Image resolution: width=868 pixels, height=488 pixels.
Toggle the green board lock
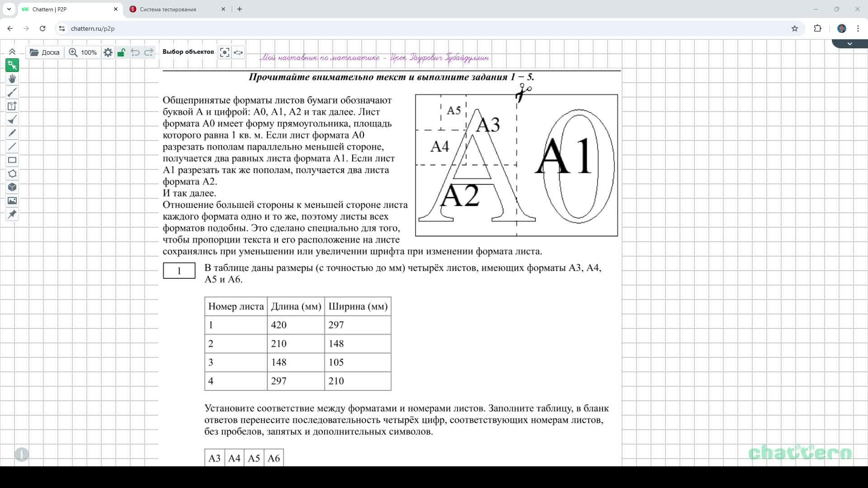tap(121, 52)
